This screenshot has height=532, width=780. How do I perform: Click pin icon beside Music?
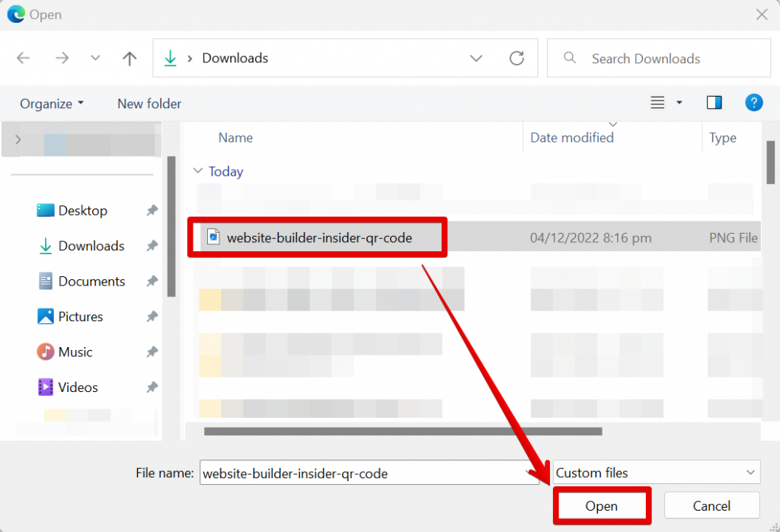[x=152, y=352]
